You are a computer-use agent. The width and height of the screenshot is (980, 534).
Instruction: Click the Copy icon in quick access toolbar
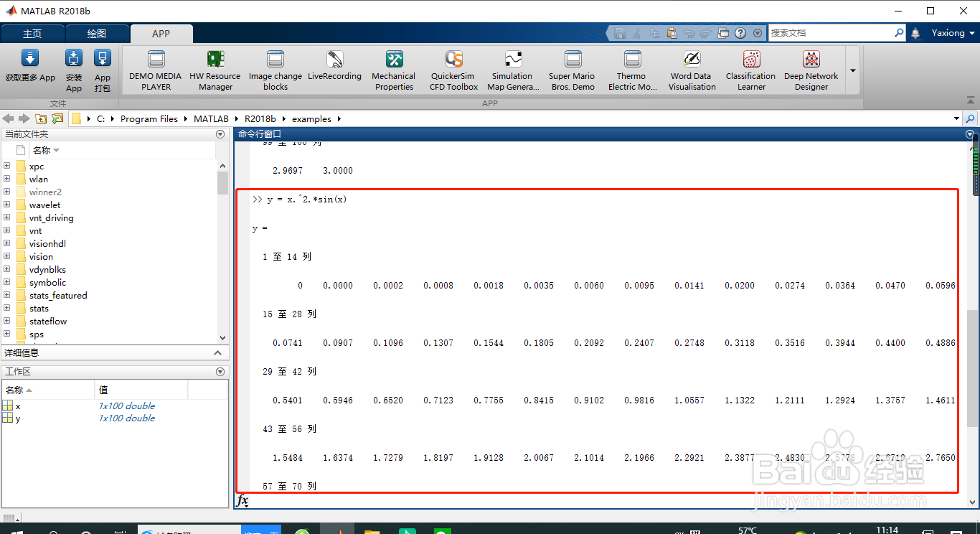(654, 33)
